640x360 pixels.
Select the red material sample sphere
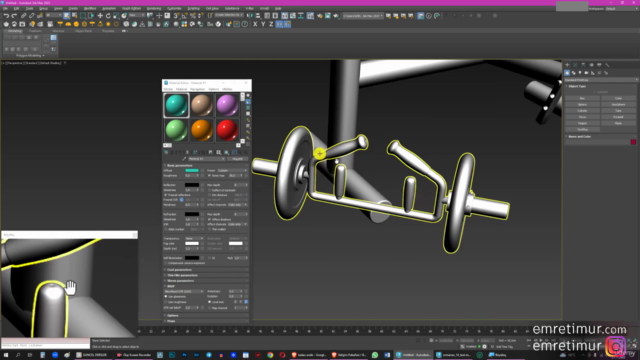[227, 130]
